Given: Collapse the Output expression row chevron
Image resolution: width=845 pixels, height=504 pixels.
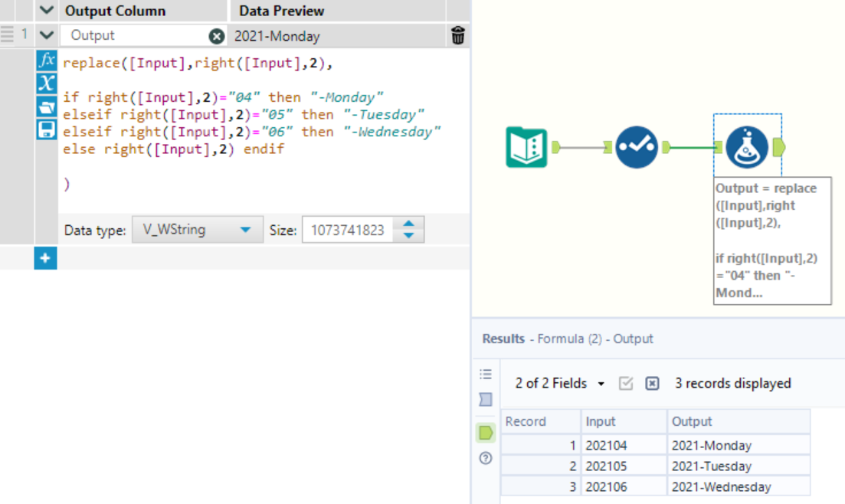Looking at the screenshot, I should pos(47,35).
